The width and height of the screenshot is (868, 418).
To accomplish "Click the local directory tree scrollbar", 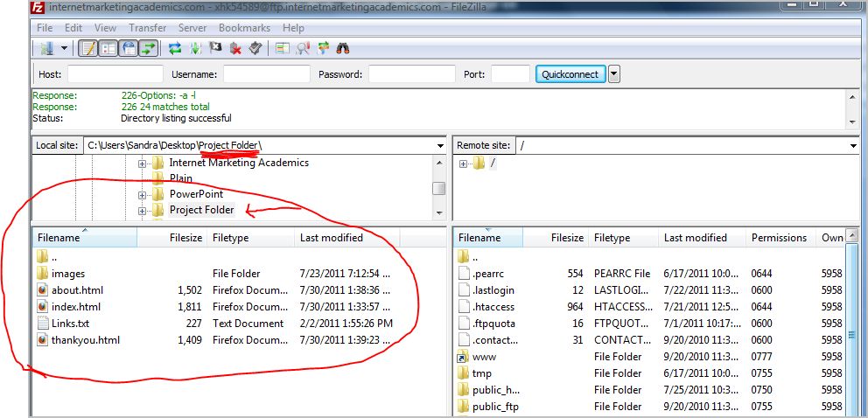I will click(x=439, y=188).
